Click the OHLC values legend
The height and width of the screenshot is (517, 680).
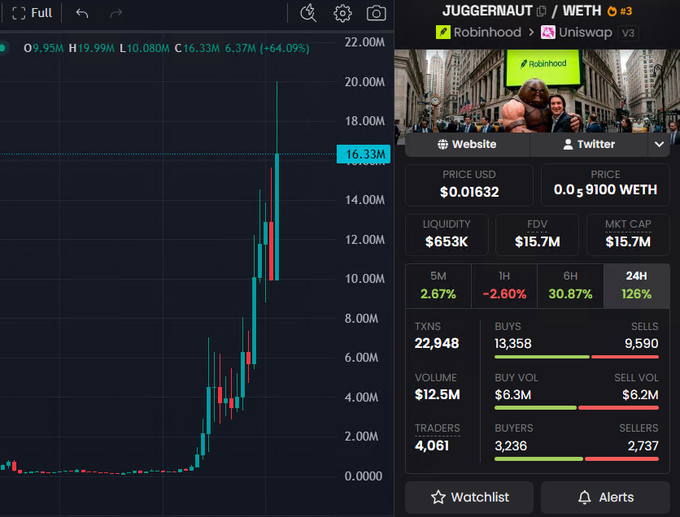point(167,48)
